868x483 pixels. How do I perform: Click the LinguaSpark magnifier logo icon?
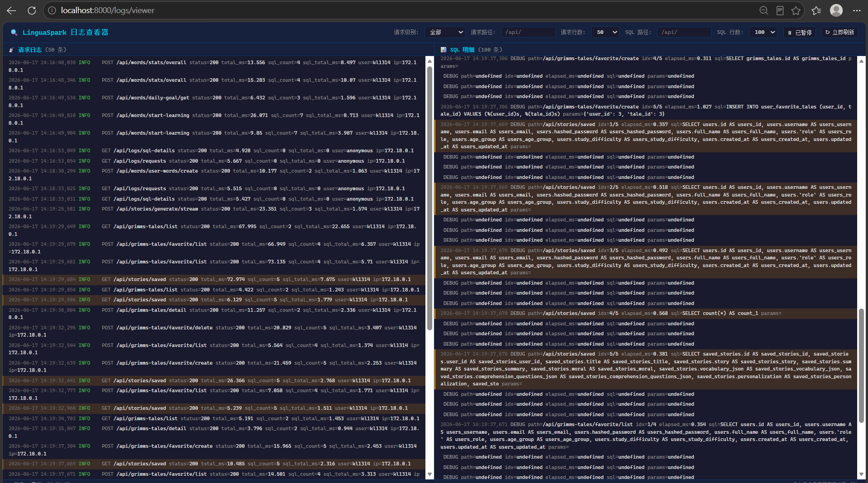(x=14, y=33)
